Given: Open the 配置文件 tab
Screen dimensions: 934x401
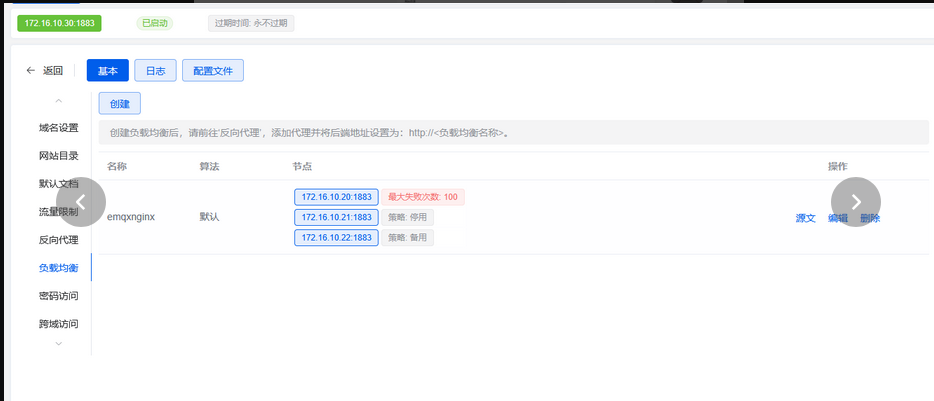Looking at the screenshot, I should pos(212,71).
